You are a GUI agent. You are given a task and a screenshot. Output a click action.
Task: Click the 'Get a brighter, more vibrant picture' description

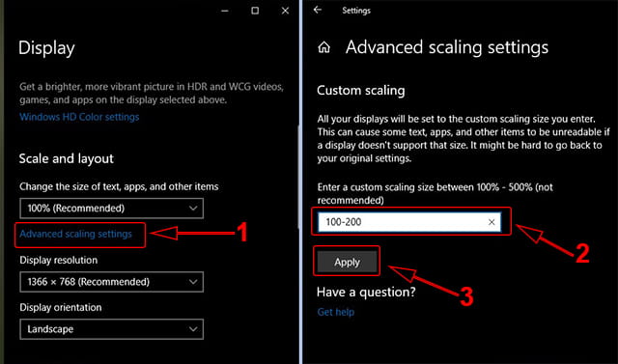pos(152,93)
